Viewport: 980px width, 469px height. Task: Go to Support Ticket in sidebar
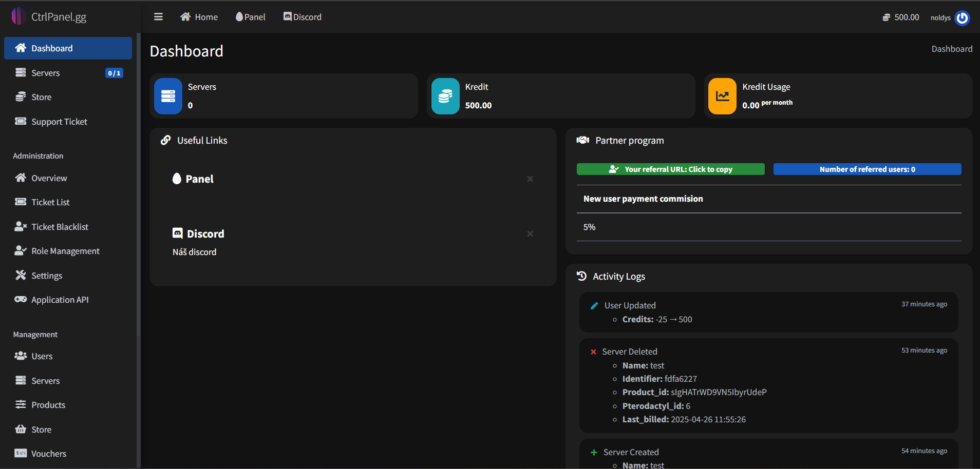point(59,122)
